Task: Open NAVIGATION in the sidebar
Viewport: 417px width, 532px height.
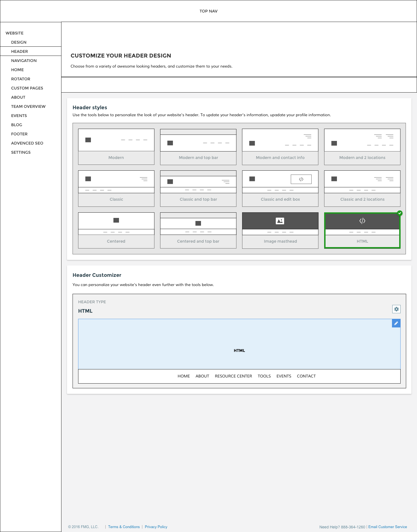Action: coord(24,61)
